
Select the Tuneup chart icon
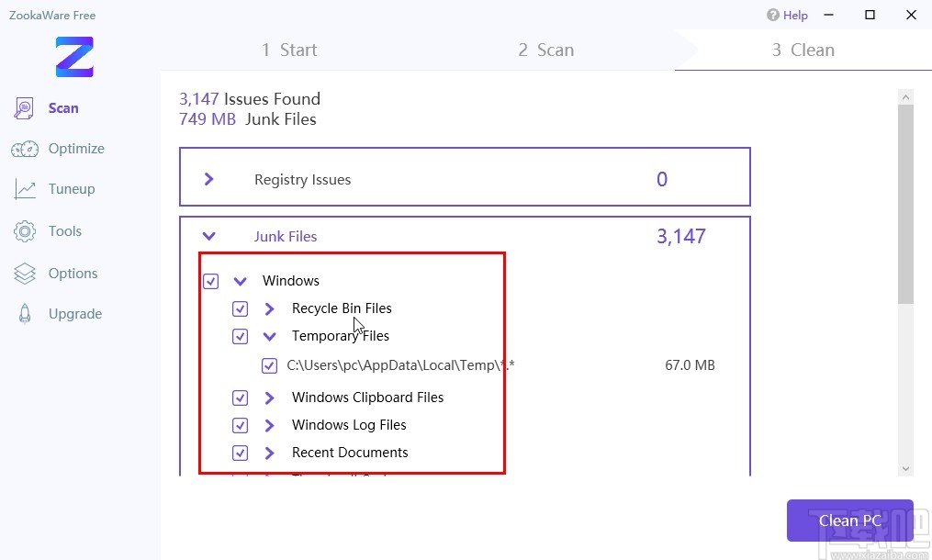tap(25, 189)
